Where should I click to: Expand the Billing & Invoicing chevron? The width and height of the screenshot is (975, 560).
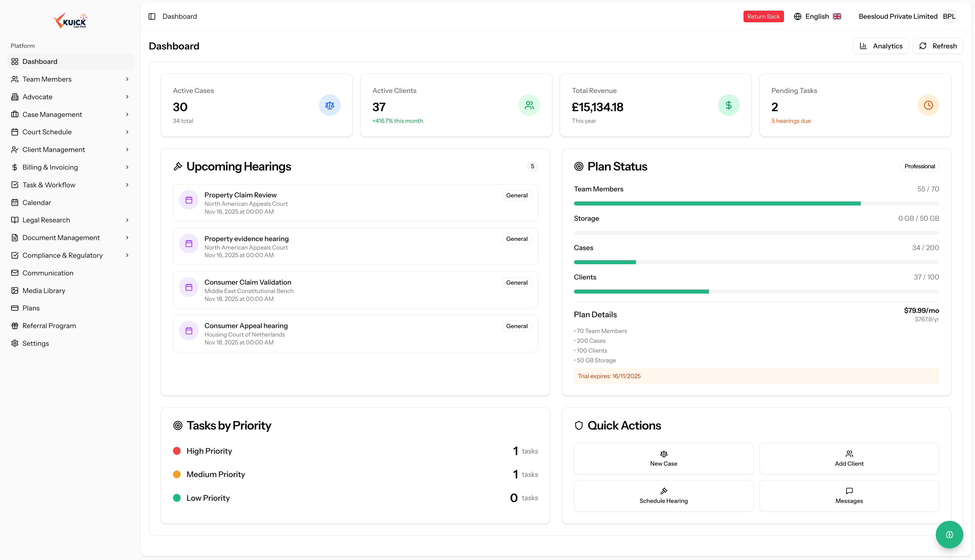[x=127, y=167]
